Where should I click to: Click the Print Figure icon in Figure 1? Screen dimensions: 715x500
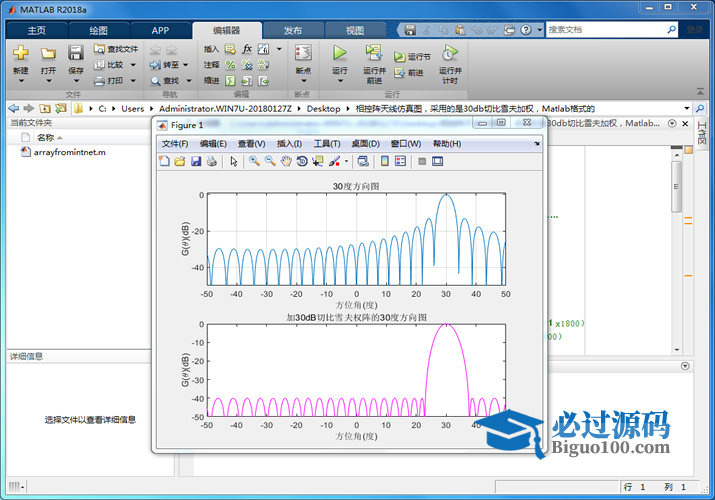[x=211, y=161]
